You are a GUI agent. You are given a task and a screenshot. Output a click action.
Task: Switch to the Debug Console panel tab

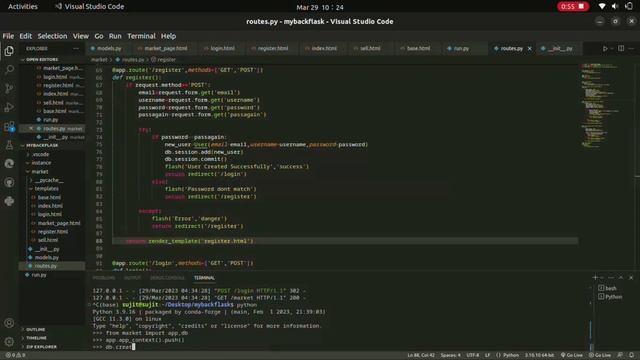point(167,278)
